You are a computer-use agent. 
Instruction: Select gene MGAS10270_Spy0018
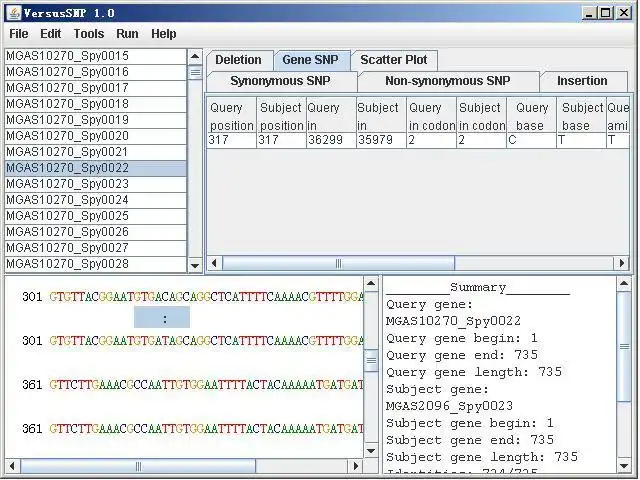coord(96,104)
